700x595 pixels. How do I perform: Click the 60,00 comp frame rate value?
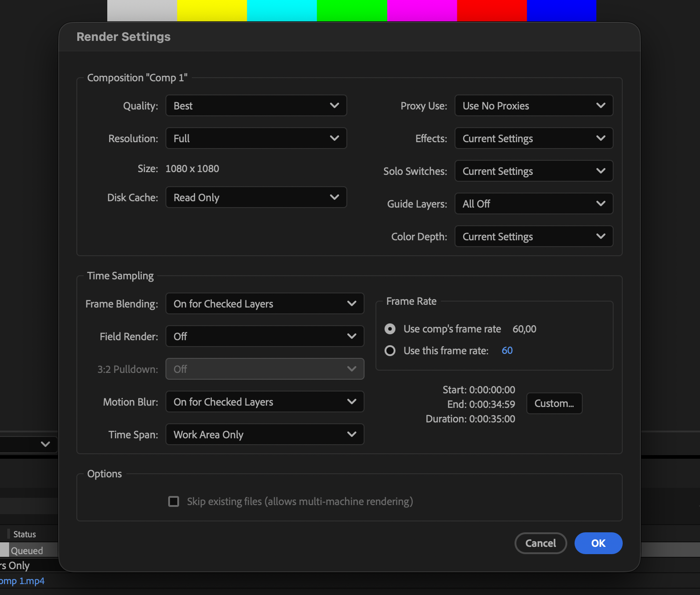(x=525, y=329)
